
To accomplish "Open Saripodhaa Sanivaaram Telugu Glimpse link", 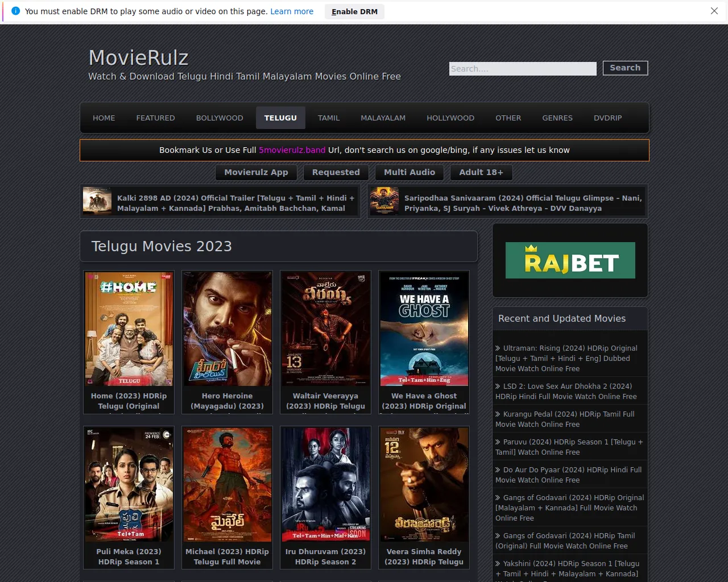I will (523, 203).
